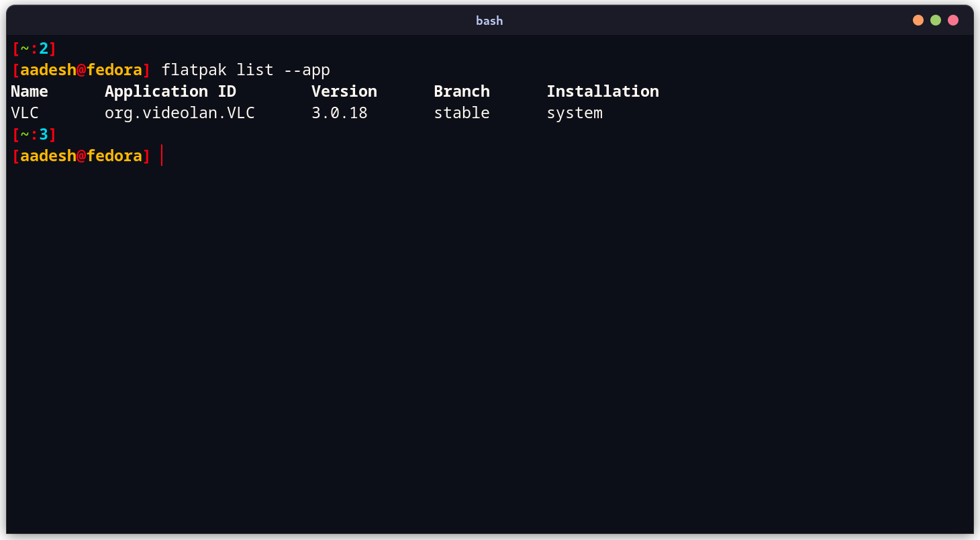Click the [~:2] history indicator
Screen dimensions: 980x540
tap(33, 48)
